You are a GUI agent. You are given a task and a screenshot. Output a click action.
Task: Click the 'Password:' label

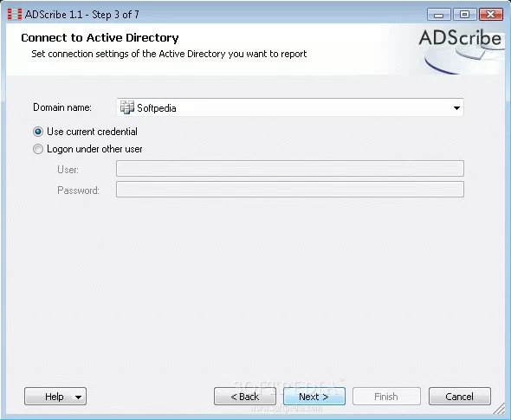(78, 191)
